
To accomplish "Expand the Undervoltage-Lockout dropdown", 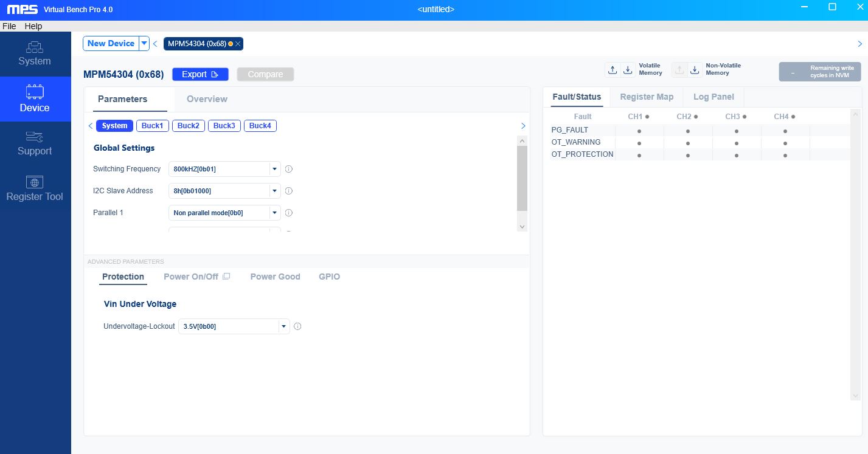I will point(283,326).
